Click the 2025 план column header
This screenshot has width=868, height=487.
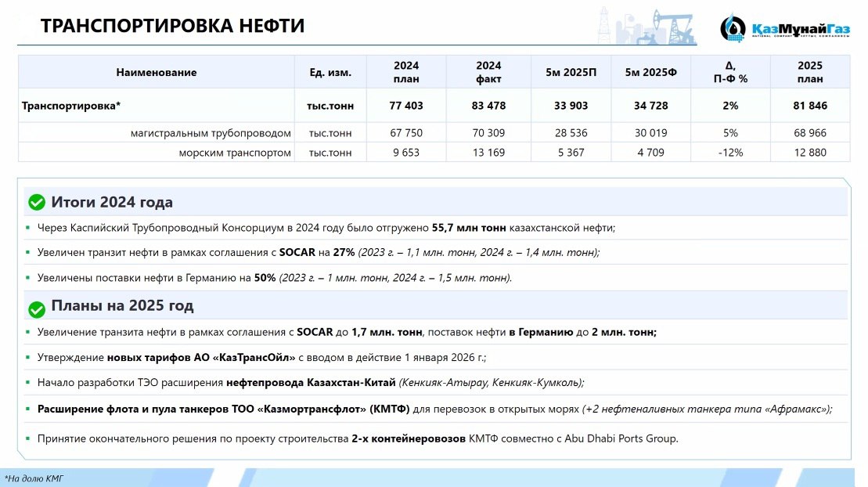(810, 72)
